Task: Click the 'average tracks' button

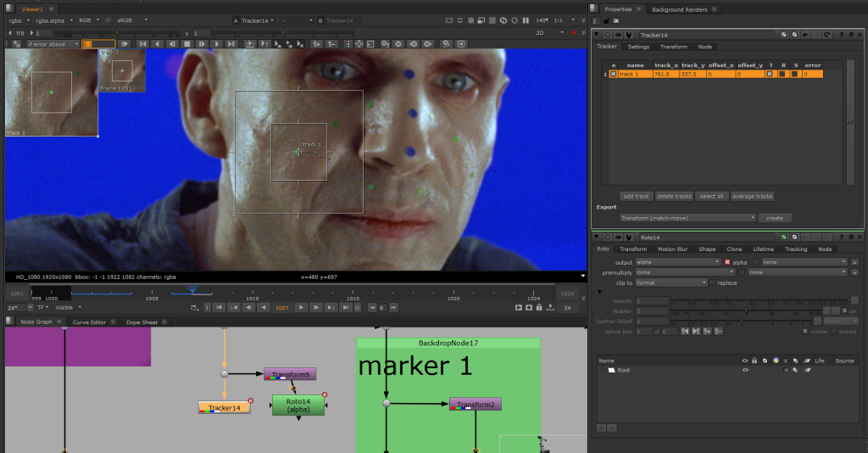Action: pos(752,196)
